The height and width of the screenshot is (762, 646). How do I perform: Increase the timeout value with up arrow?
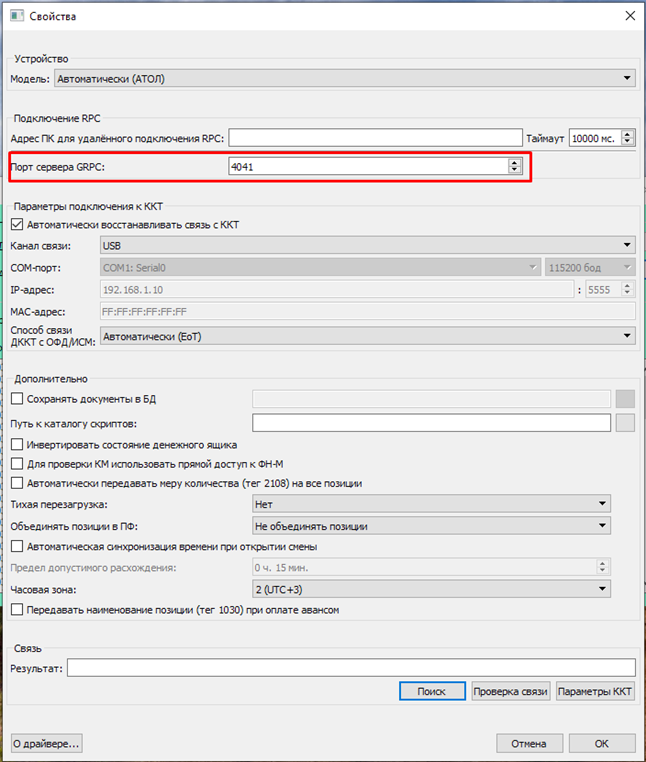pos(628,133)
